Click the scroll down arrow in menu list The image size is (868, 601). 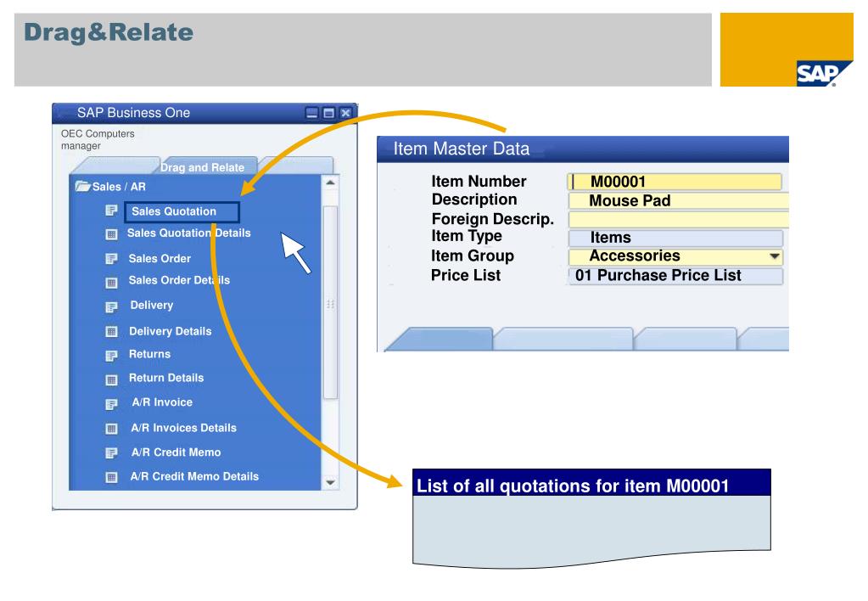[330, 482]
